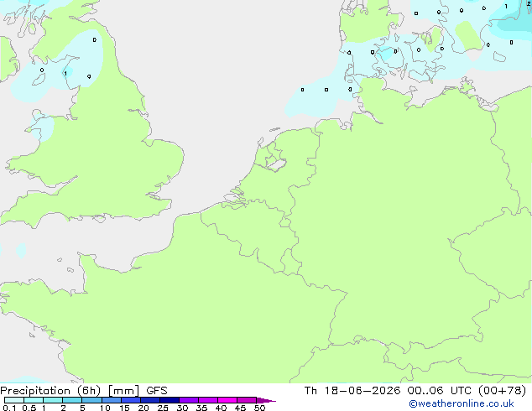Click the '00..06 UTC' time range text
The image size is (532, 411).
point(440,391)
